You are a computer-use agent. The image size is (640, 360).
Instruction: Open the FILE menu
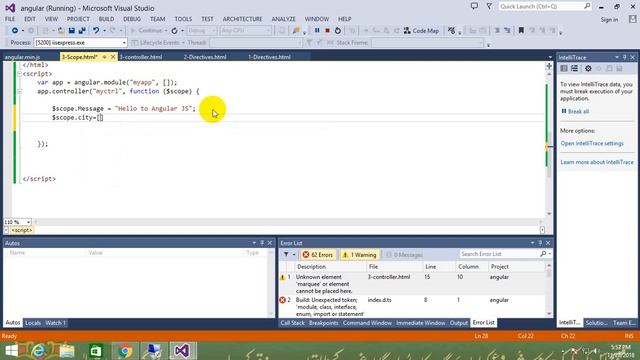[x=10, y=19]
